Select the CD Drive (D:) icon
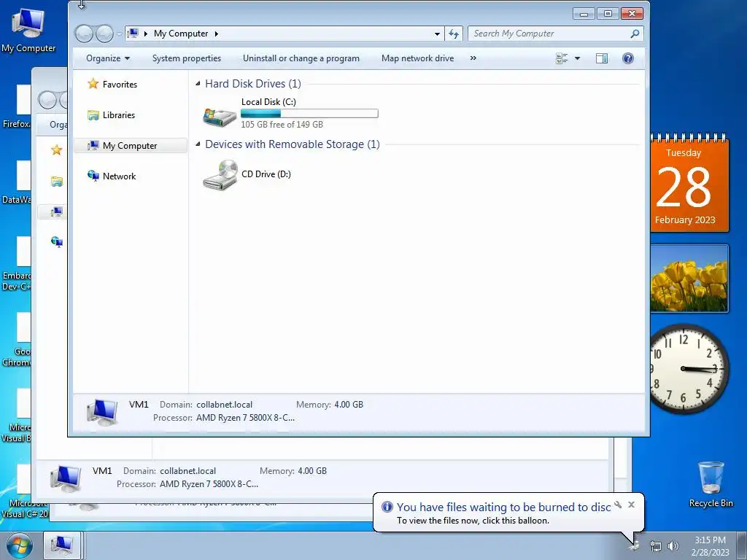Screen dimensions: 747x560 tap(220, 175)
